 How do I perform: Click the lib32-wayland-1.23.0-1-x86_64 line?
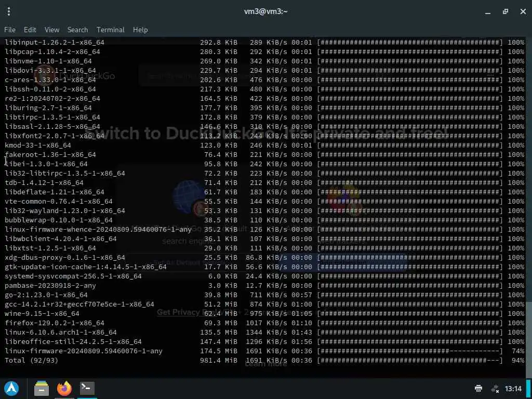264,211
